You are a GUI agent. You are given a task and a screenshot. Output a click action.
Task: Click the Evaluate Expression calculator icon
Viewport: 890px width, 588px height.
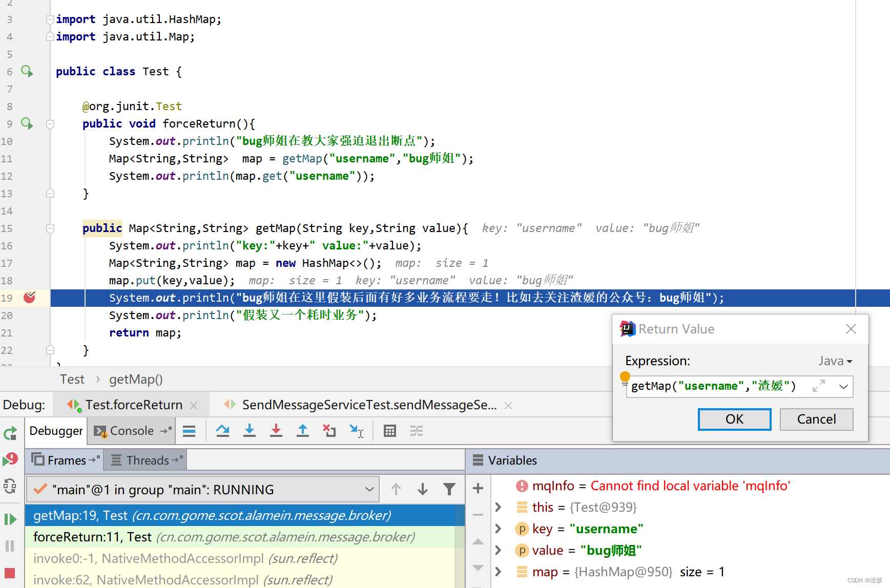(389, 431)
